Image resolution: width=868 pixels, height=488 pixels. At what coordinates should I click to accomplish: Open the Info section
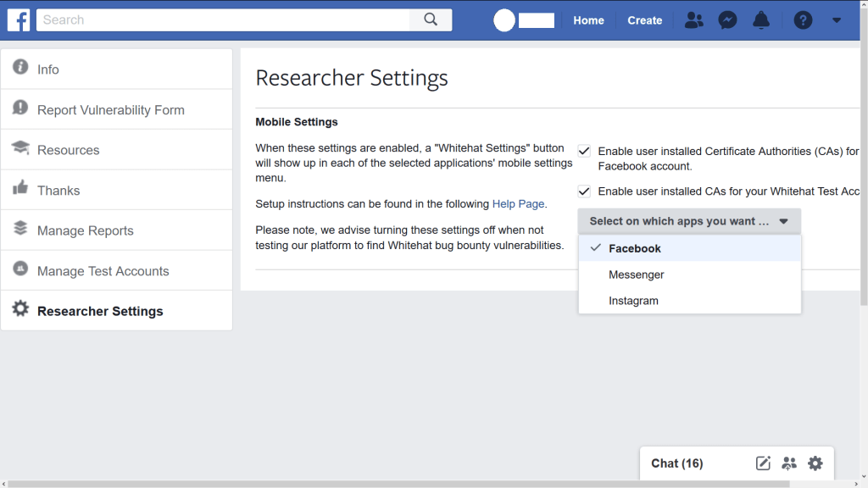117,69
